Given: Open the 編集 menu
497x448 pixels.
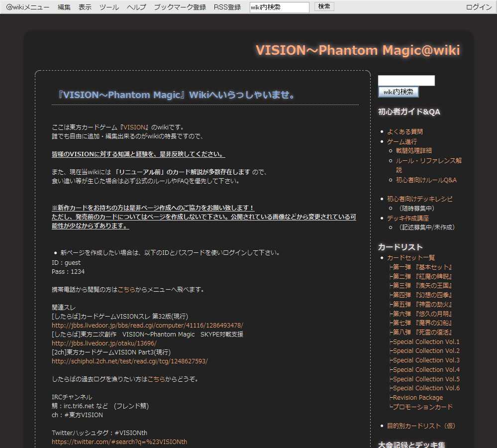Looking at the screenshot, I should (x=64, y=7).
